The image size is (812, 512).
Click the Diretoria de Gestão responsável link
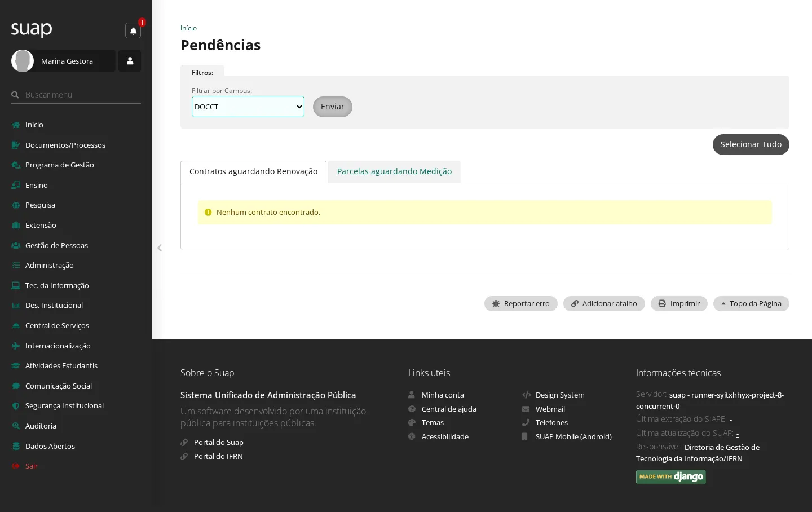698,453
